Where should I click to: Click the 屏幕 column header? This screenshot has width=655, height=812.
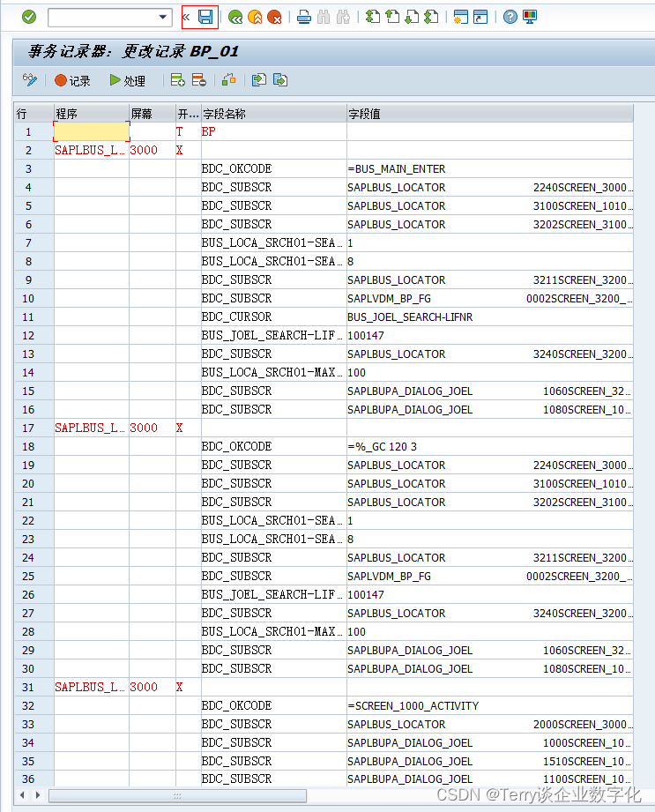tap(153, 114)
